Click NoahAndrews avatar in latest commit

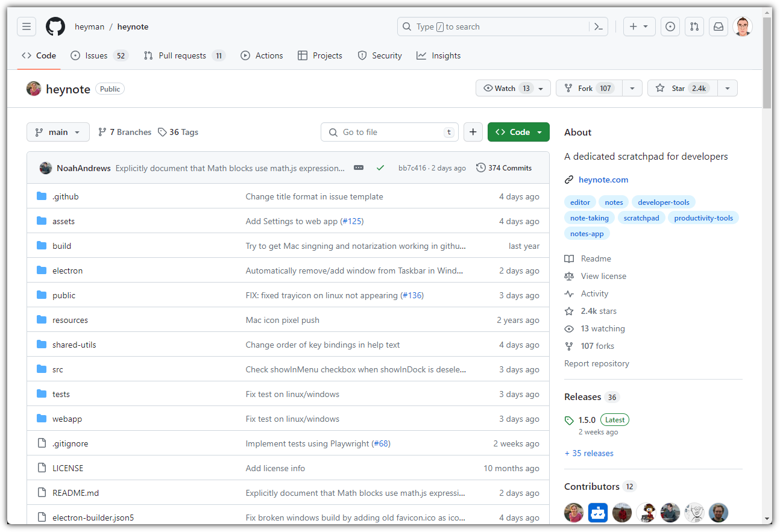(x=46, y=168)
